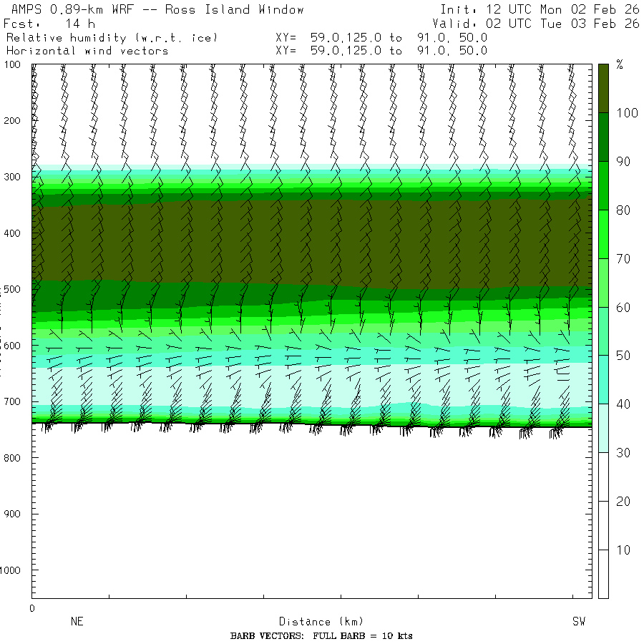Click the aqua 40-50% colorbar swatch
This screenshot has height=644, width=644.
tap(603, 379)
